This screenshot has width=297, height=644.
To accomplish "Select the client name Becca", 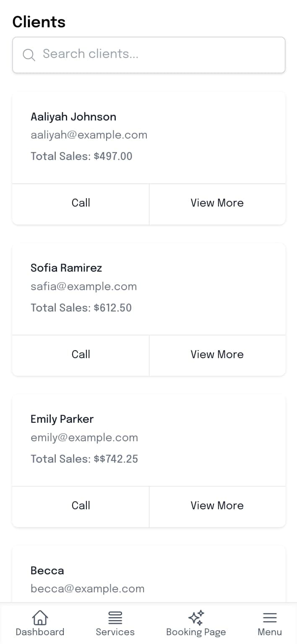I will (47, 571).
